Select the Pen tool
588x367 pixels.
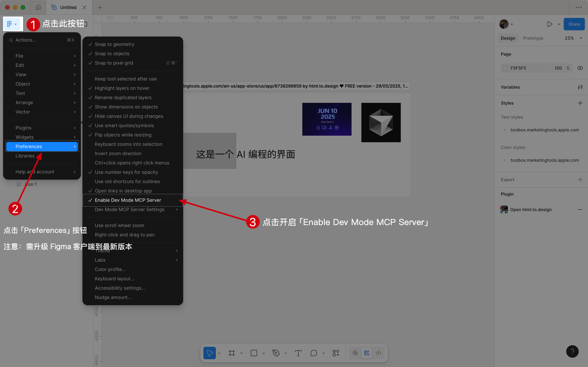point(276,353)
